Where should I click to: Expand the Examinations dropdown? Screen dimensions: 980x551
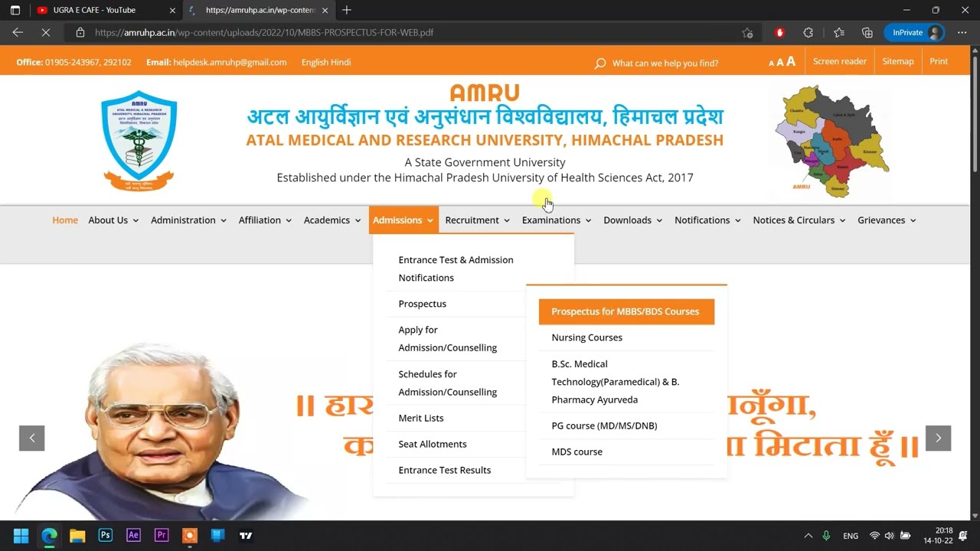(557, 220)
